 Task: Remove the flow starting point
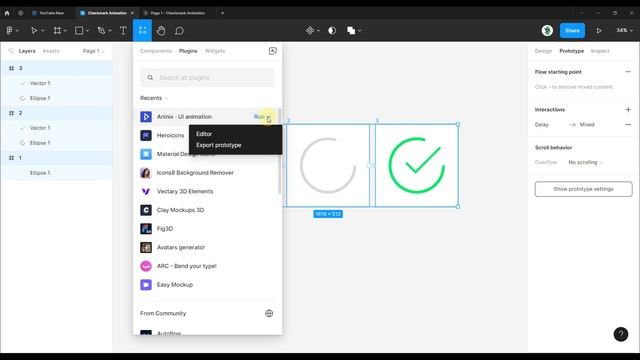[x=628, y=72]
